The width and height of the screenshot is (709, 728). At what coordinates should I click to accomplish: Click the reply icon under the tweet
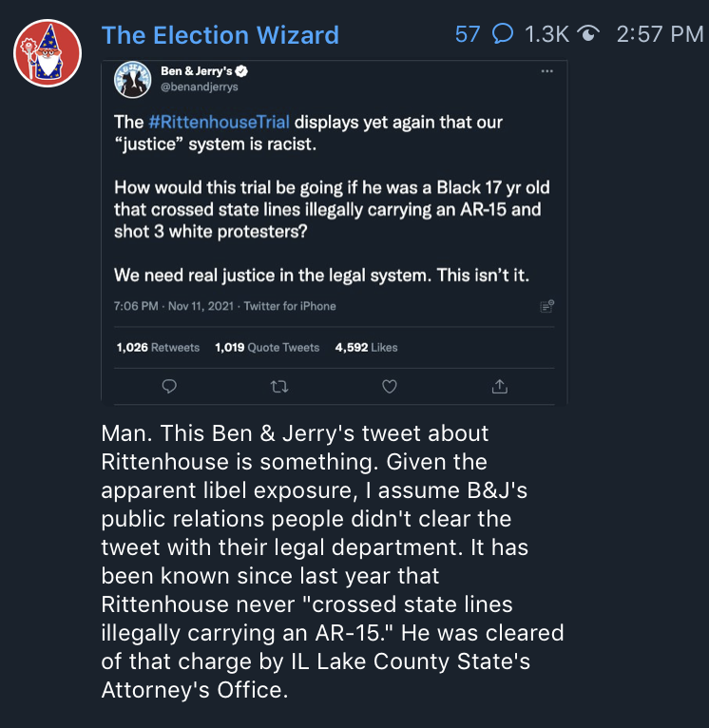click(169, 386)
